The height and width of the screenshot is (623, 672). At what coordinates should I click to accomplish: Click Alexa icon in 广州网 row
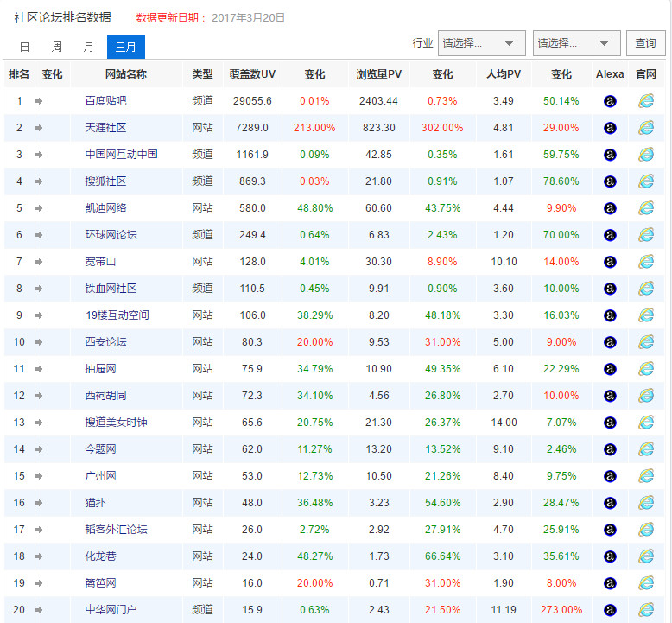coord(610,476)
